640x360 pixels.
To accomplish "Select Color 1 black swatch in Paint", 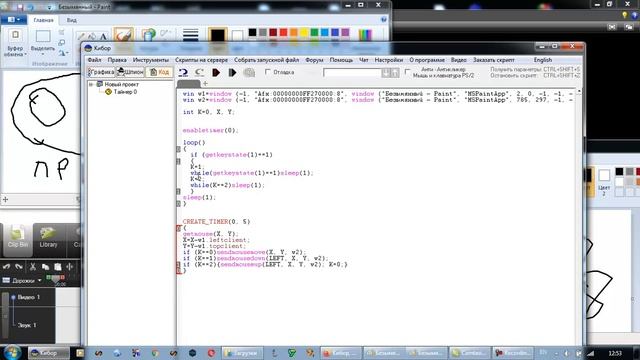I will [x=218, y=35].
